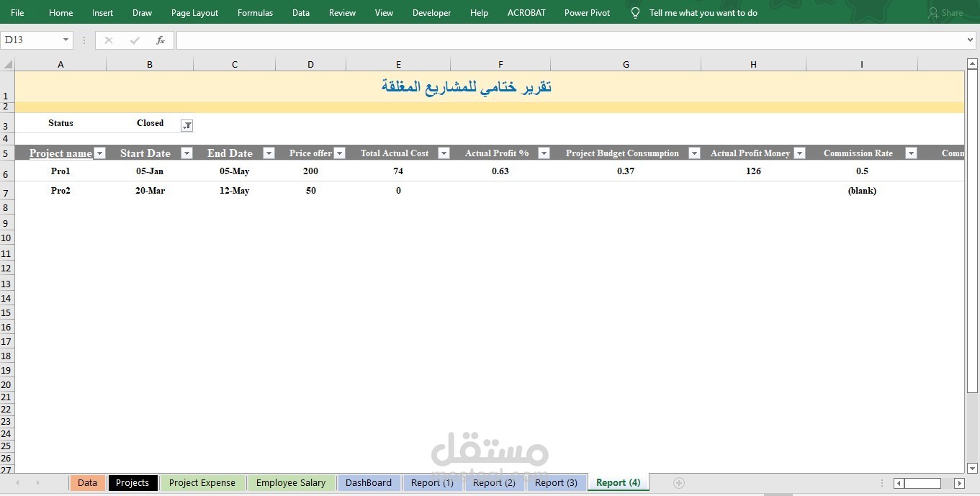This screenshot has height=496, width=980.
Task: Open the Price offer filter dropdown
Action: click(x=339, y=153)
